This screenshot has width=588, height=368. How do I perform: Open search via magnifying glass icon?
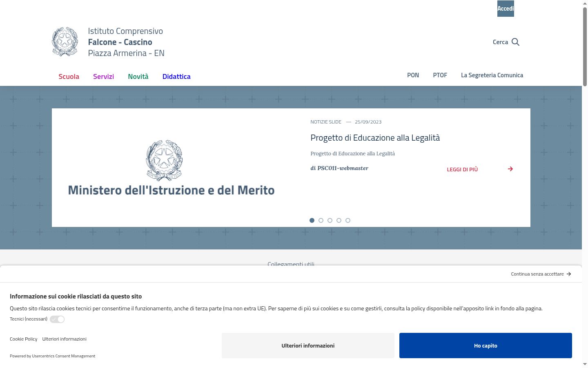(x=515, y=42)
